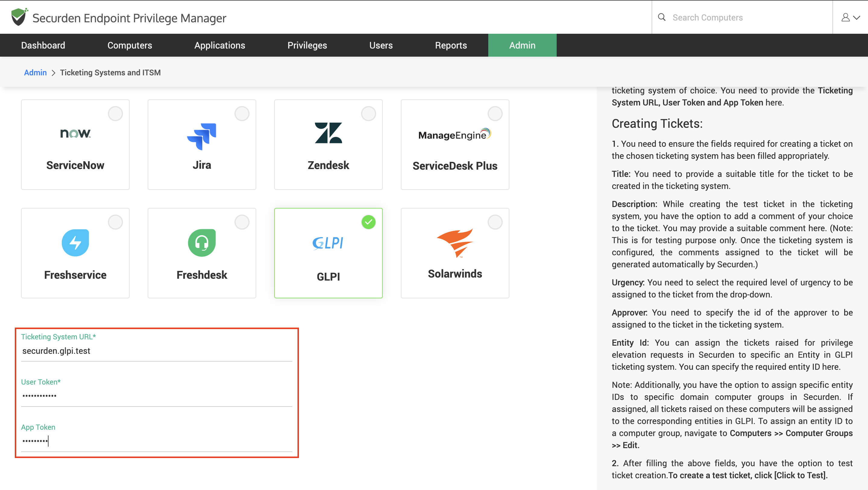Click the GLPI logo
Image resolution: width=868 pixels, height=490 pixels.
click(328, 243)
